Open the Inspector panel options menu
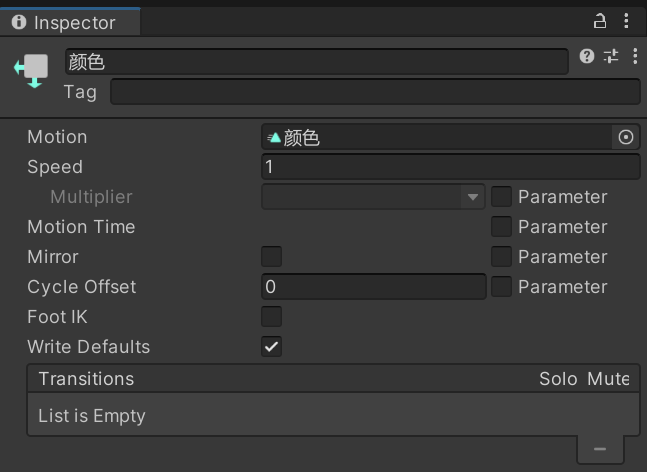 click(626, 21)
